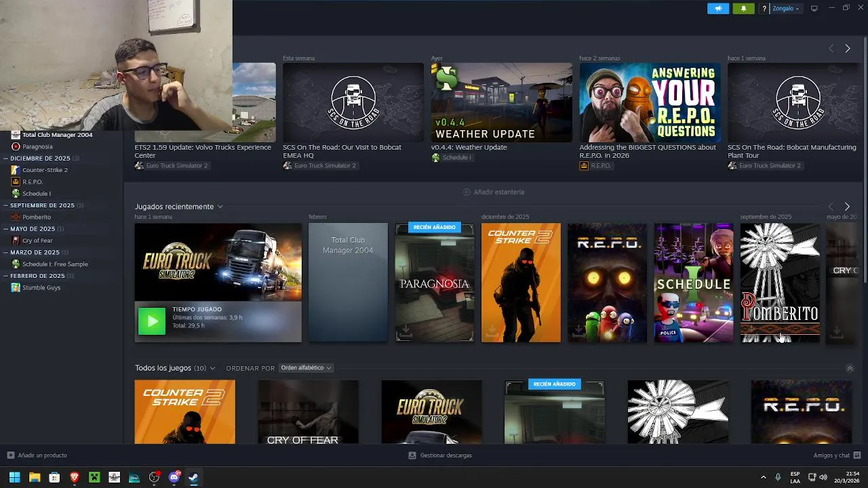The image size is (868, 488).
Task: Open the taskbar clock showing 21:54
Action: 847,477
